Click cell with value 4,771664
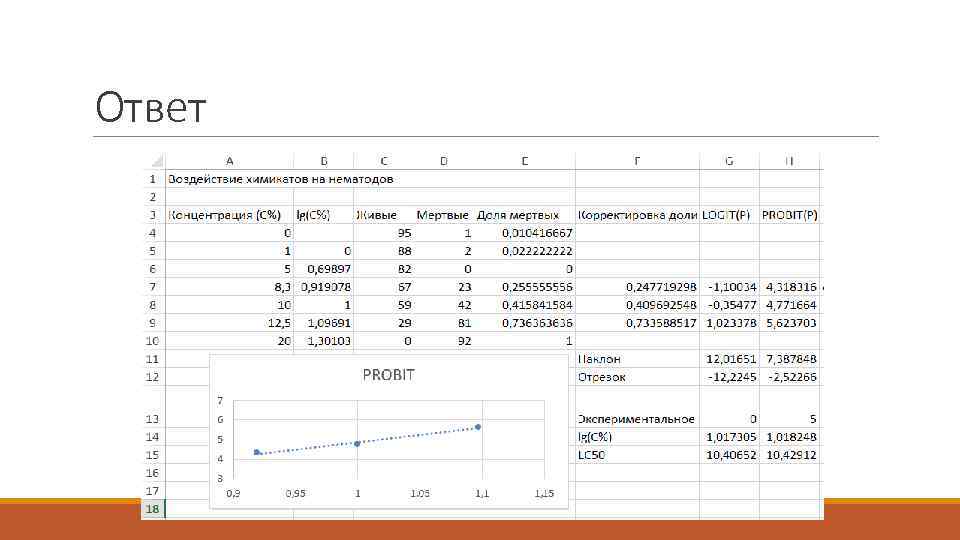The image size is (960, 540). pyautogui.click(x=789, y=305)
